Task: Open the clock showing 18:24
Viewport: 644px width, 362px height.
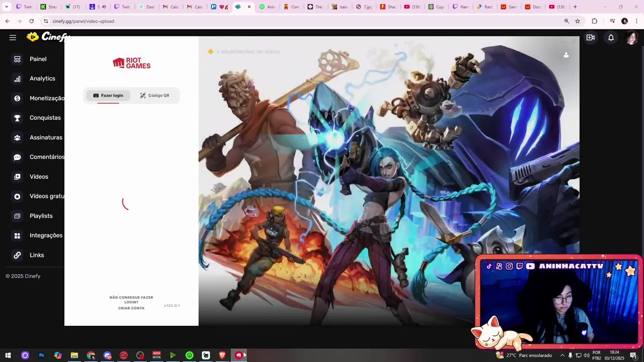Action: point(614,355)
